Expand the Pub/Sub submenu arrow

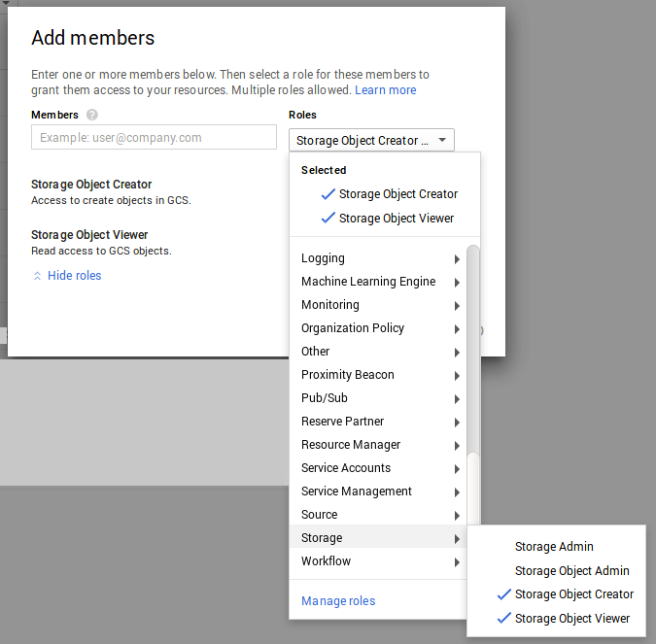[457, 399]
